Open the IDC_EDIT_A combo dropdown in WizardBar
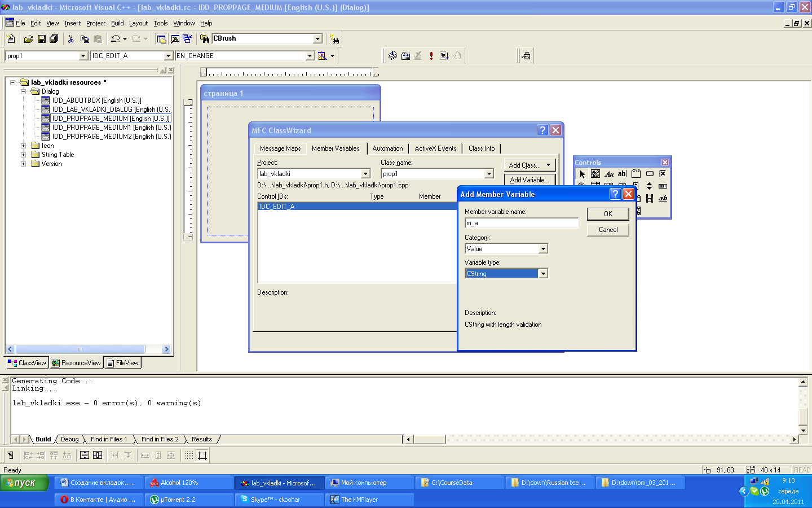 (x=168, y=56)
